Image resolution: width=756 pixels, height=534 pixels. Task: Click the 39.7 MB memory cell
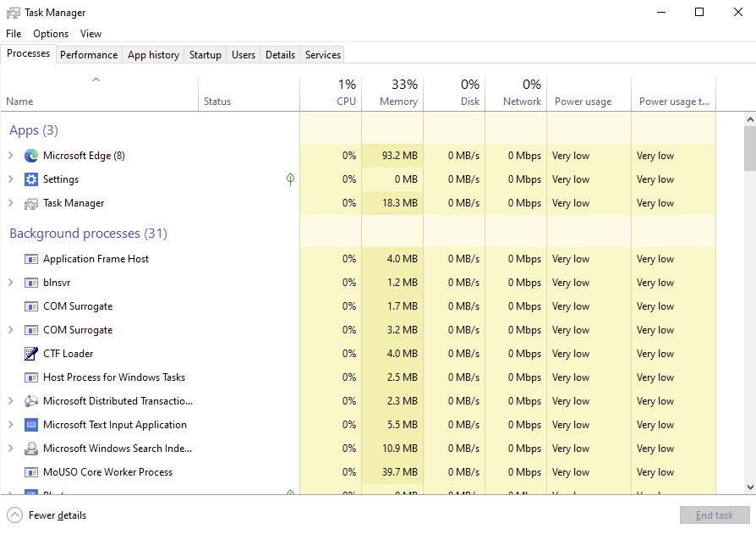400,472
